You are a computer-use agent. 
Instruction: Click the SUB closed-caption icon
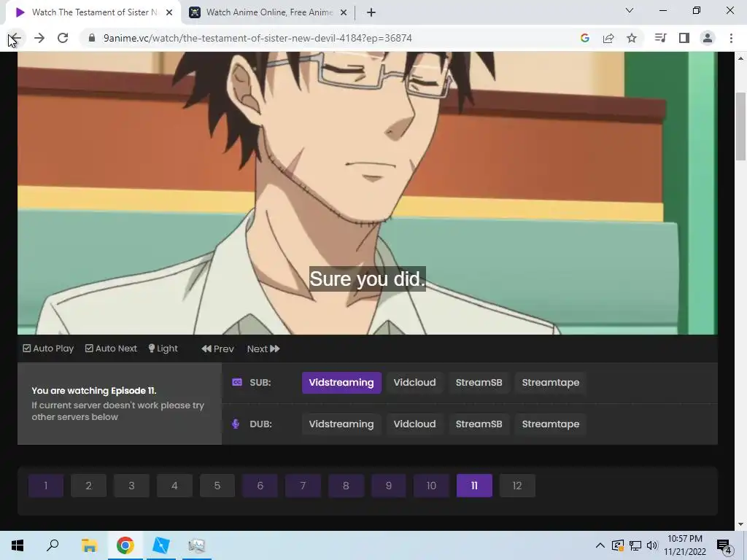pyautogui.click(x=237, y=382)
